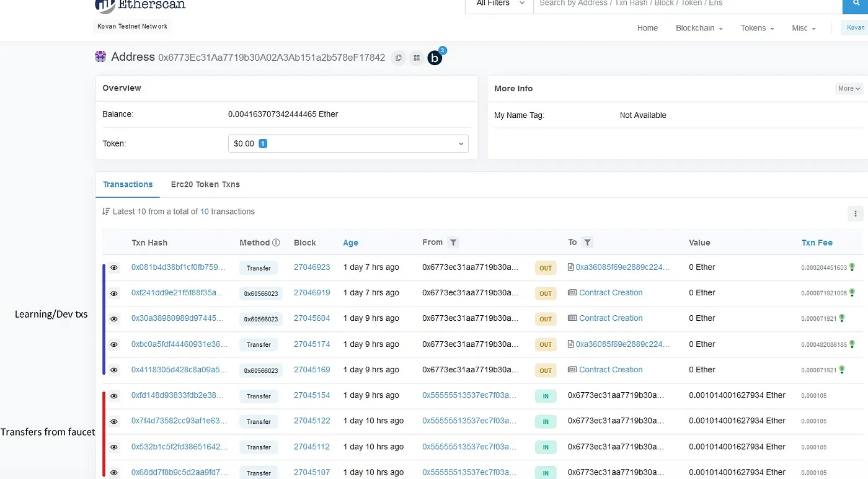868x479 pixels.
Task: Copy the address using the copy icon
Action: 398,58
